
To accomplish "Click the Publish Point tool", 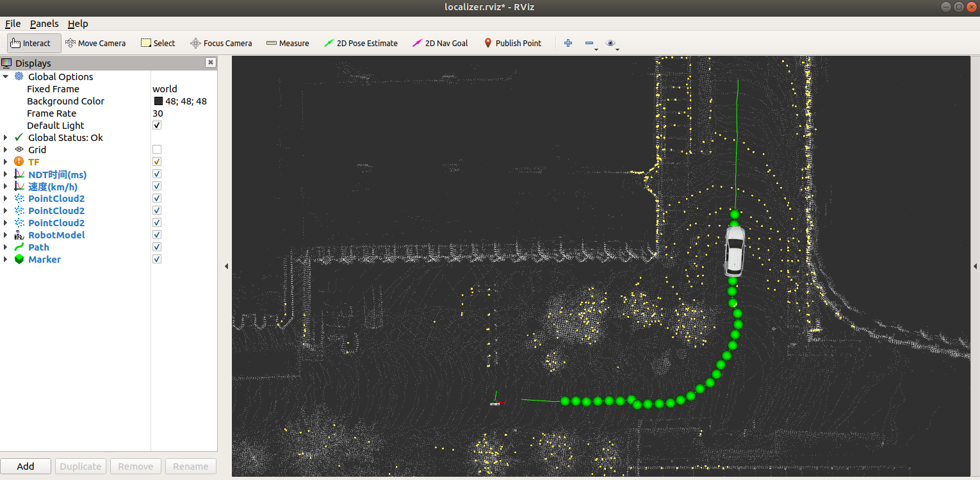I will click(x=512, y=44).
